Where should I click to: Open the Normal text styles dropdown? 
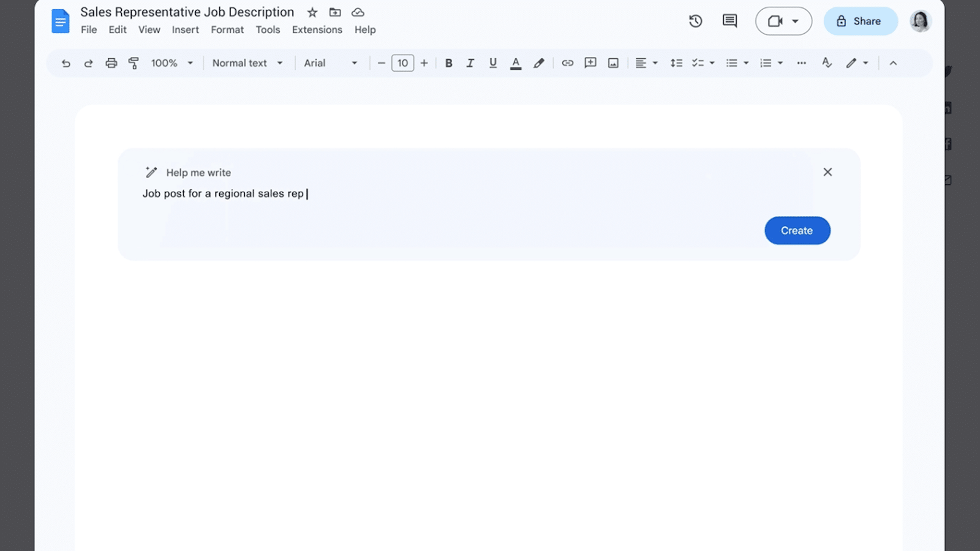tap(247, 62)
